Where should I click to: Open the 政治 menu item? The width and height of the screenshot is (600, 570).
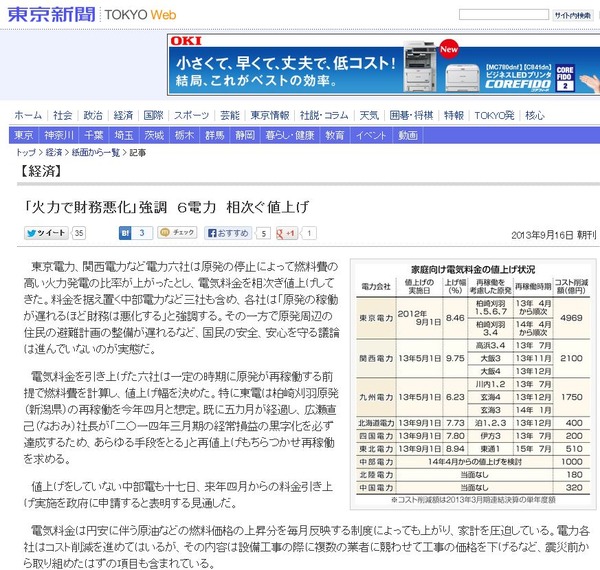click(x=93, y=115)
